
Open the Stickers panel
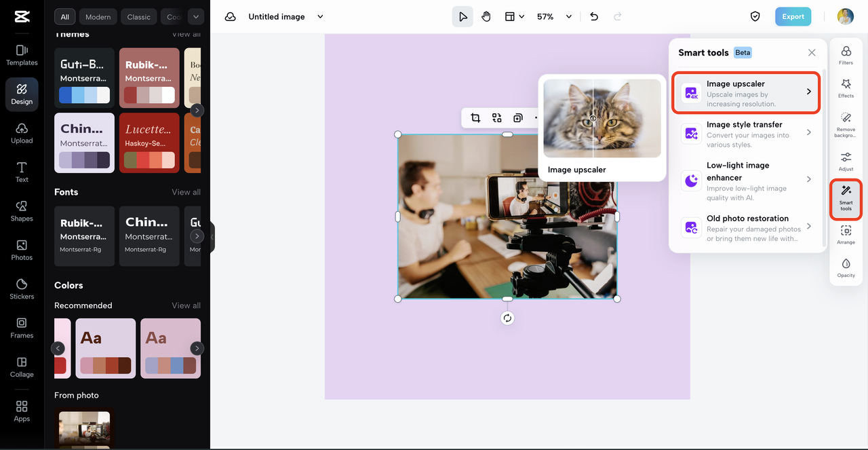pos(22,289)
